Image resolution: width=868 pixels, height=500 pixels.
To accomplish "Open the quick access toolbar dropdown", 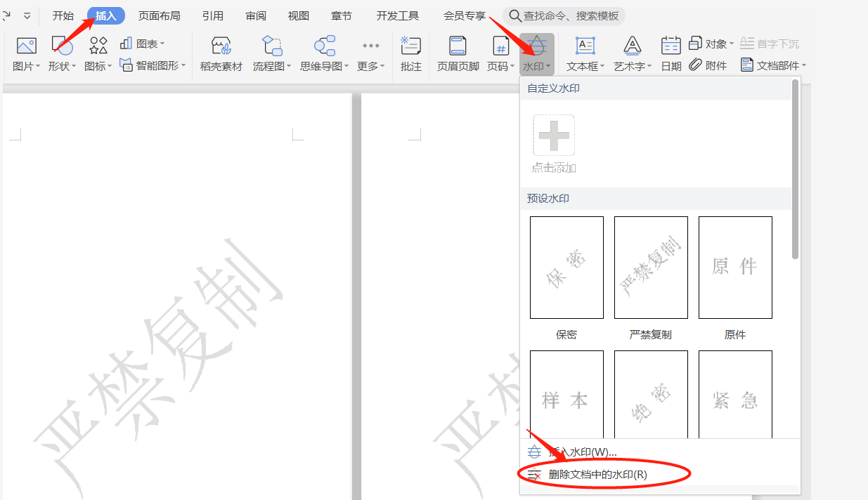I will pyautogui.click(x=27, y=15).
